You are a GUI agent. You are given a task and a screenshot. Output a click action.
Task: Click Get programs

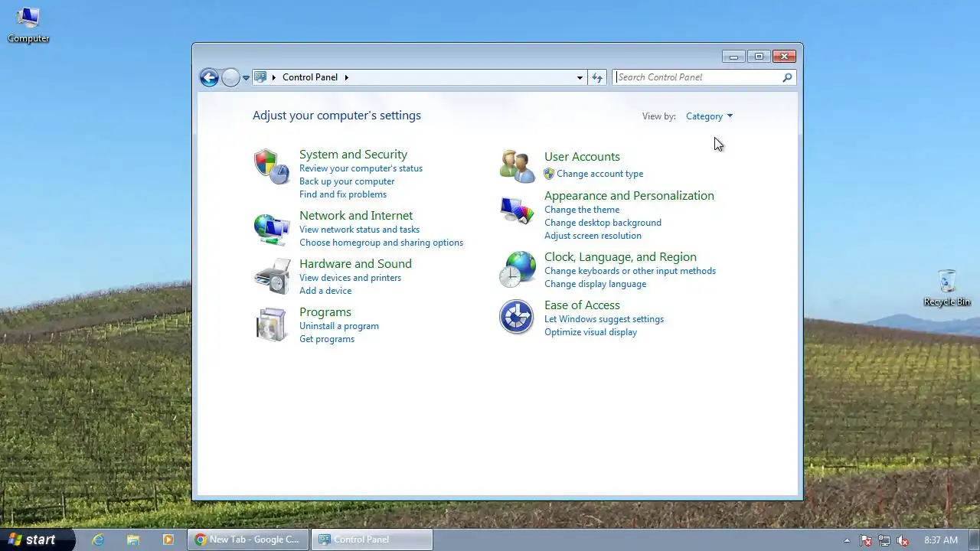click(x=327, y=339)
